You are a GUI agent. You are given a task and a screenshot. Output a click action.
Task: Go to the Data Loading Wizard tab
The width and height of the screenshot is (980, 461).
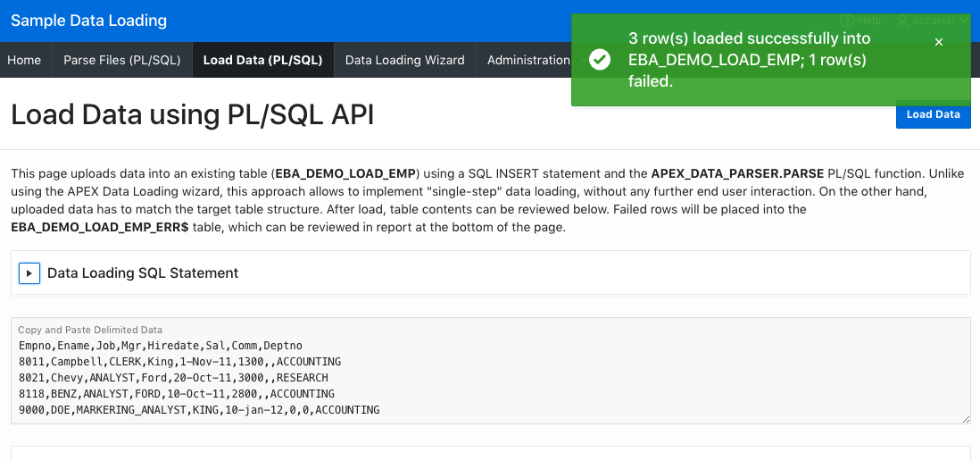click(x=404, y=60)
